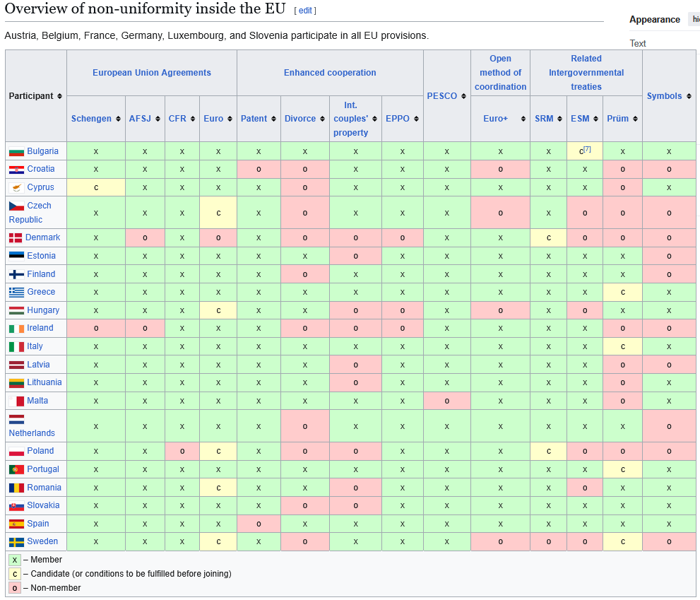This screenshot has width=700, height=600.
Task: Sort table by Schengen column arrows
Action: click(x=117, y=119)
